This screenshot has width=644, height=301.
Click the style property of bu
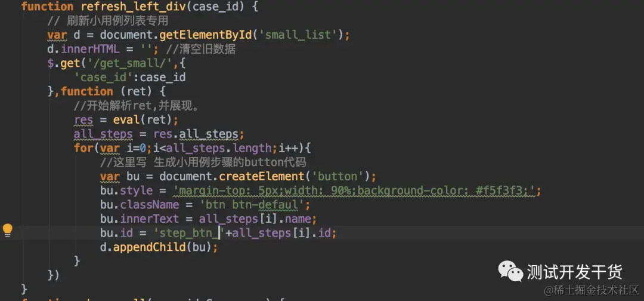[x=137, y=191]
